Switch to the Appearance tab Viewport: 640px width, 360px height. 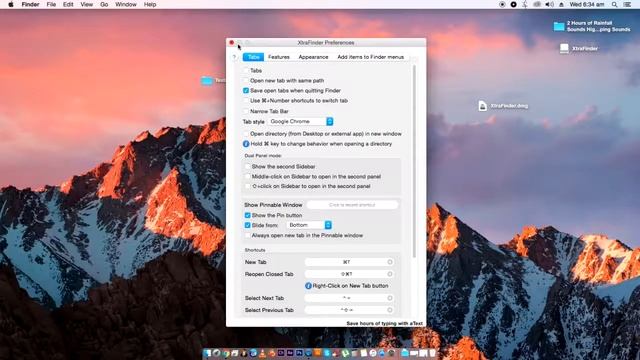pyautogui.click(x=313, y=57)
